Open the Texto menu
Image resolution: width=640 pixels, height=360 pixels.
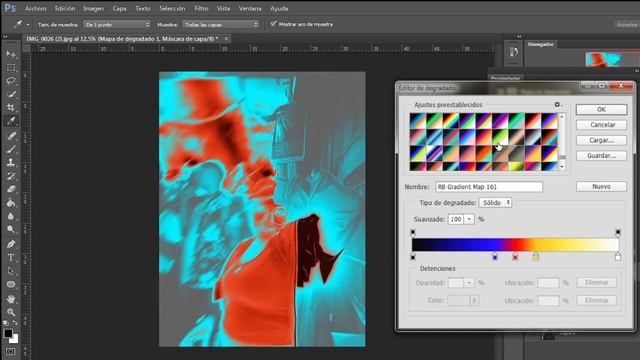coord(143,8)
